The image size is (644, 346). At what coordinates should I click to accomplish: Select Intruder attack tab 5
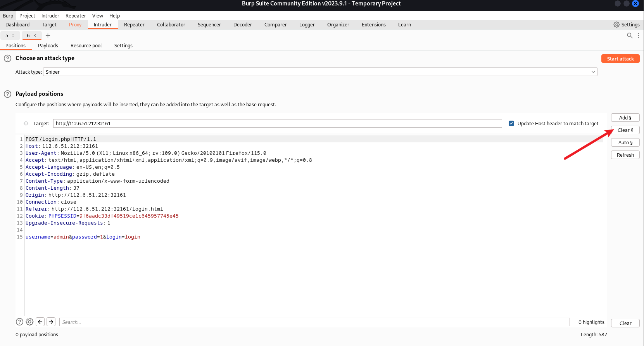coord(7,35)
